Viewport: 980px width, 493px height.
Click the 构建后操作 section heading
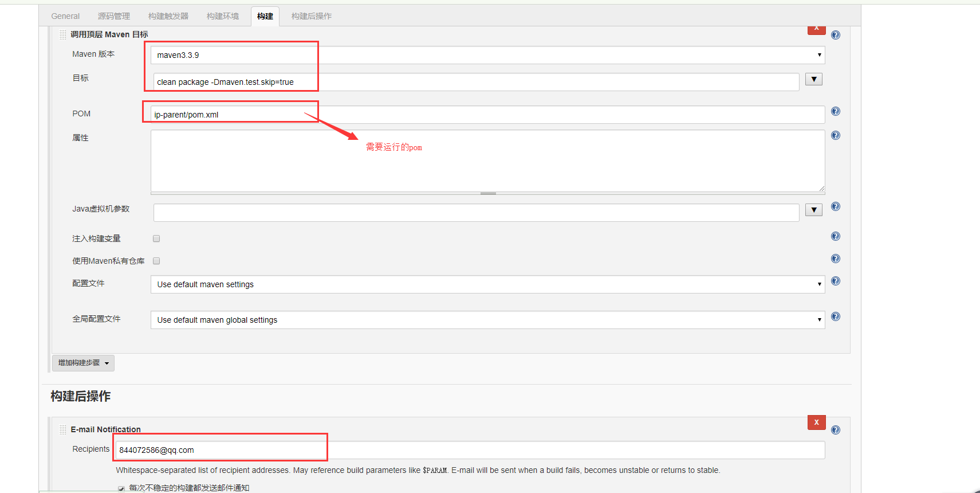click(x=81, y=396)
